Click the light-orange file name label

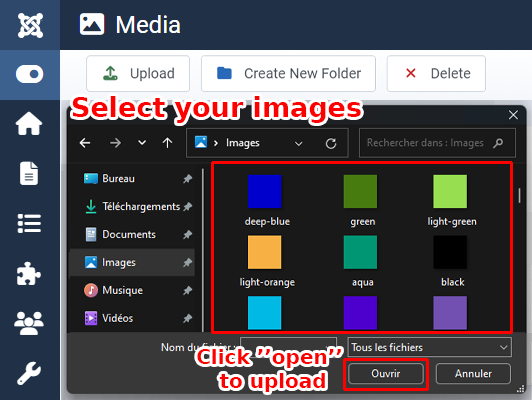[x=267, y=282]
